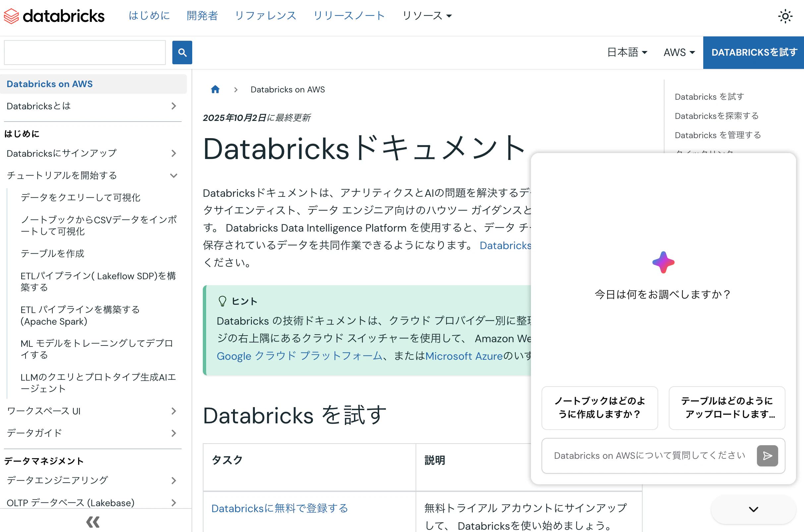Jump to Databricks を管理する in contents
Screen dimensions: 804x532
coord(718,135)
